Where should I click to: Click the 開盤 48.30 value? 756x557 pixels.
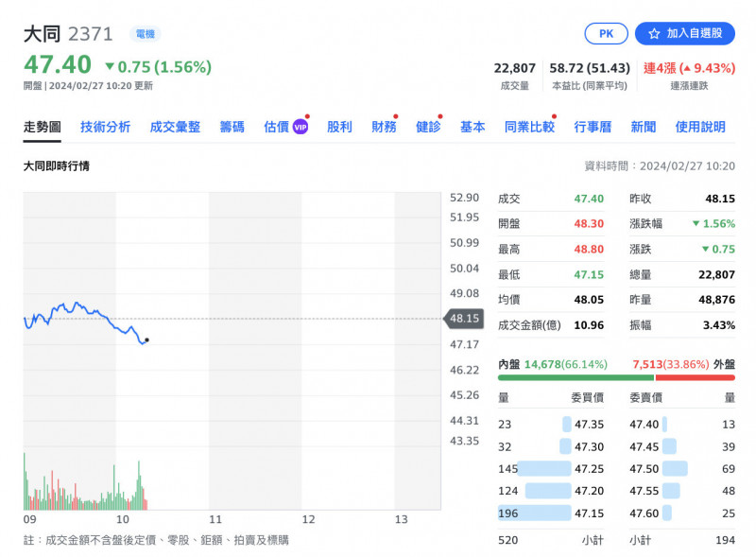coord(589,223)
